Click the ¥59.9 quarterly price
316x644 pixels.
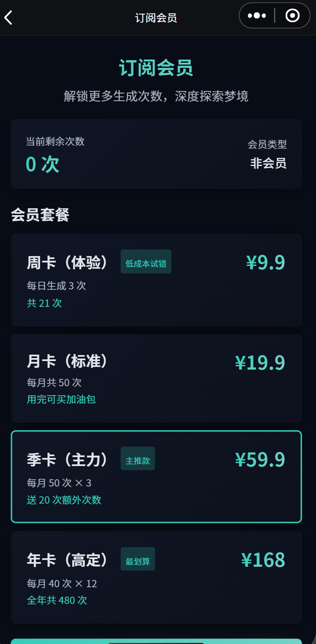(260, 460)
